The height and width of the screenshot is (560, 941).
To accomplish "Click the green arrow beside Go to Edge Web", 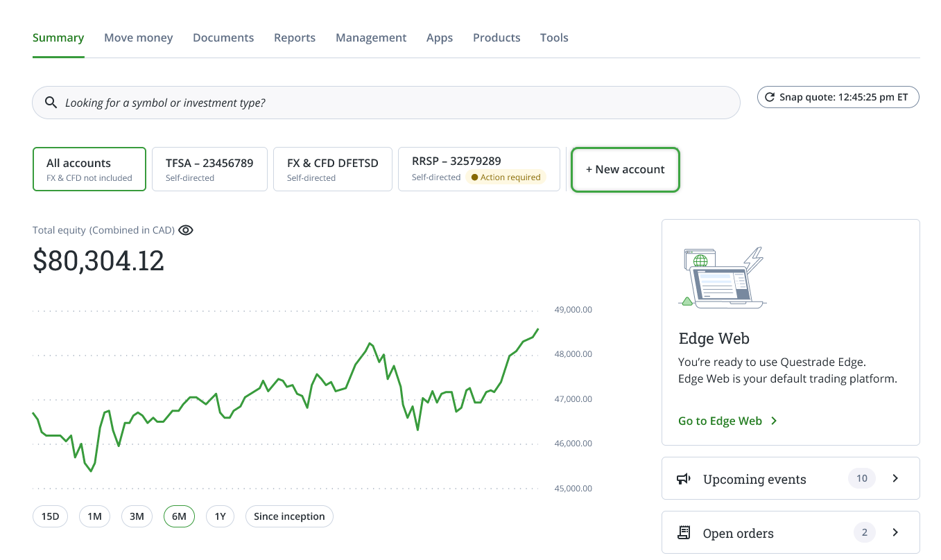I will (774, 421).
